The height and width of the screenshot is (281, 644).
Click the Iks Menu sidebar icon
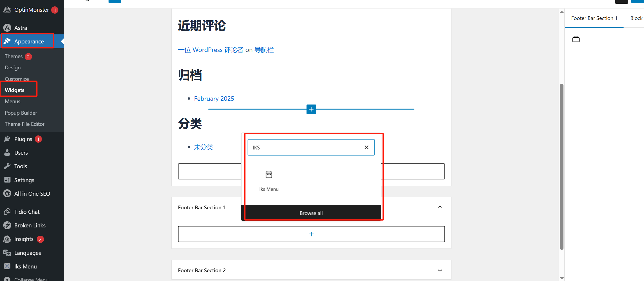click(x=7, y=266)
